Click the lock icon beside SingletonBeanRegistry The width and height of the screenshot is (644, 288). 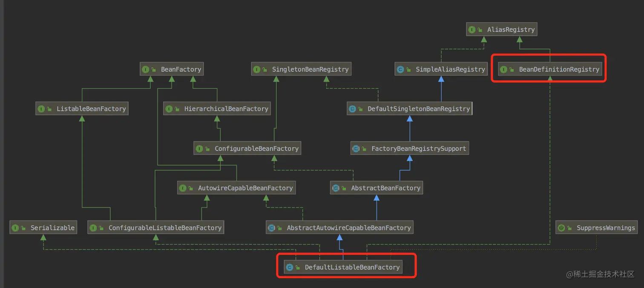click(x=264, y=70)
